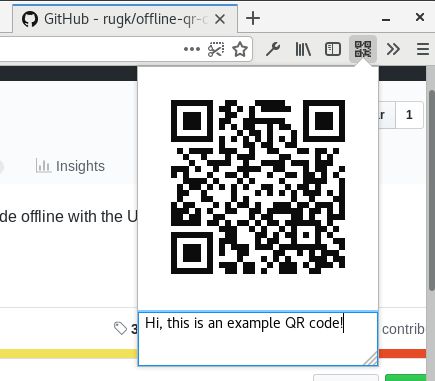This screenshot has height=381, width=435.
Task: Bookmark this page with the star
Action: point(240,50)
